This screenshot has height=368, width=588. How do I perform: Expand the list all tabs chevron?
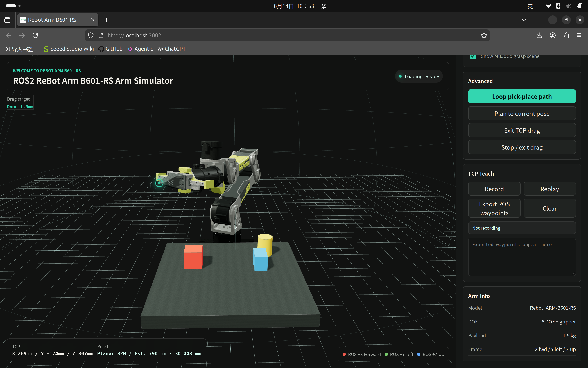tap(524, 20)
